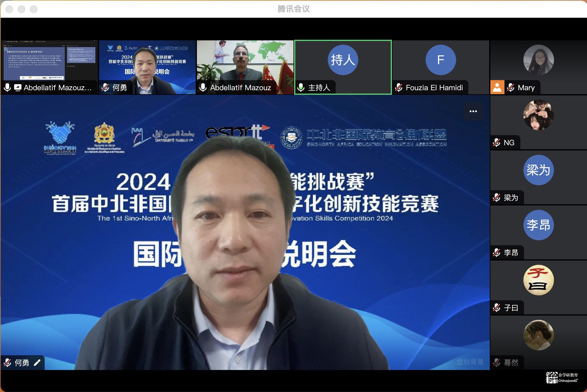Click the 腾讯会议 window title
Screen dimensions: 587x392
point(293,9)
